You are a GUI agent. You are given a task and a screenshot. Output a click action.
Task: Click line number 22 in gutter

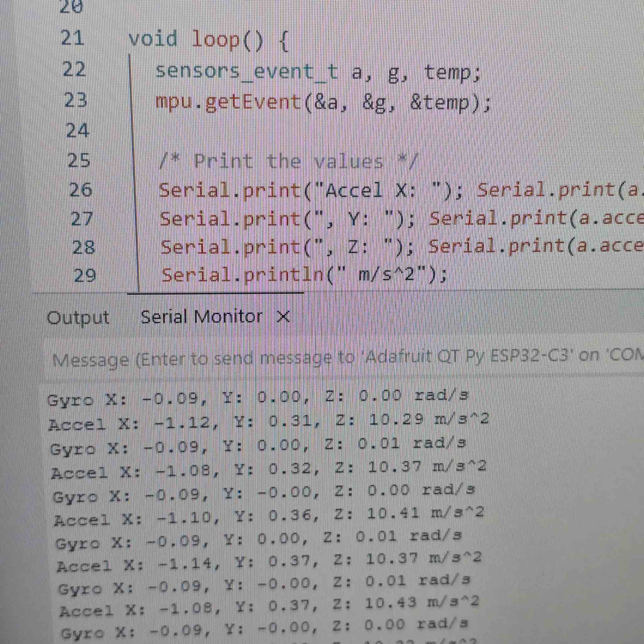tap(74, 69)
